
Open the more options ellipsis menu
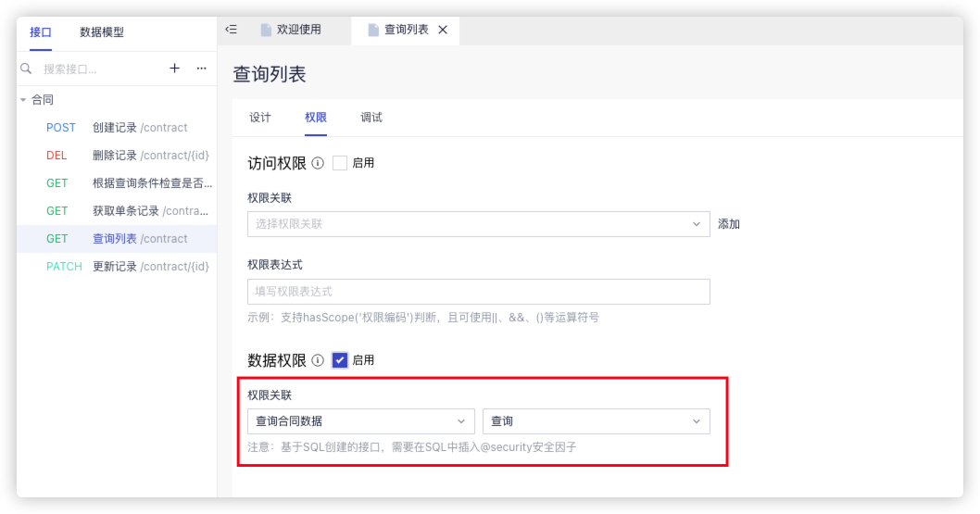point(201,69)
